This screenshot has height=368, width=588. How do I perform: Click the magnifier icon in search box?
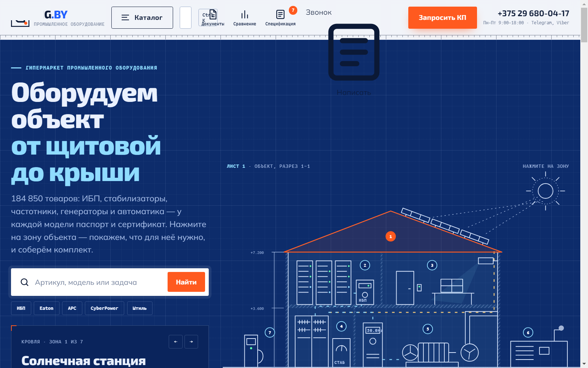point(25,282)
